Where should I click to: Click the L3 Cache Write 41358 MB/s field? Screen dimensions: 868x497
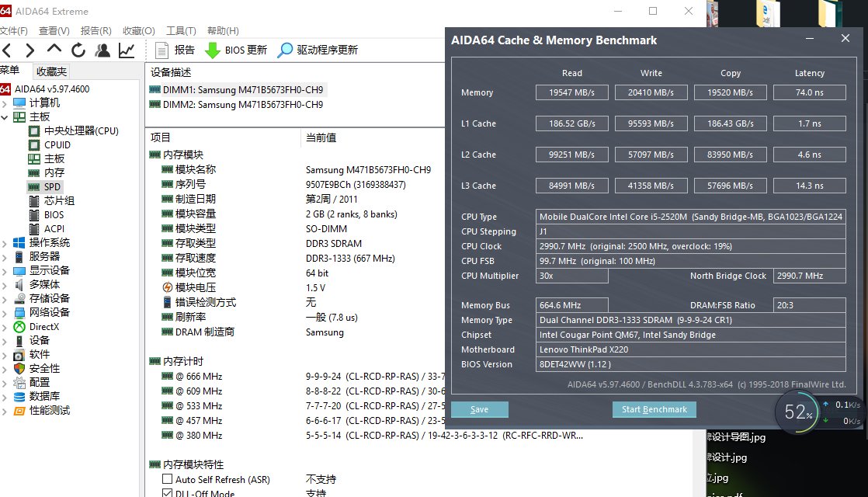651,186
